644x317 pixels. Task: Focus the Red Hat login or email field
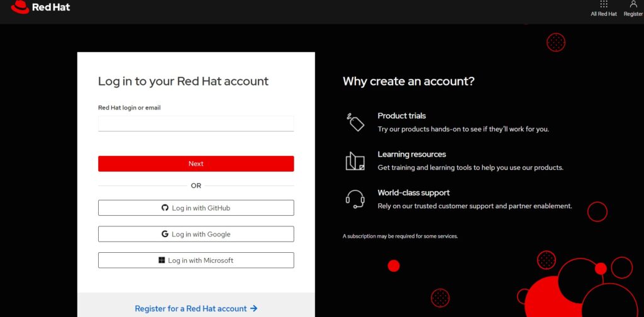[x=196, y=124]
